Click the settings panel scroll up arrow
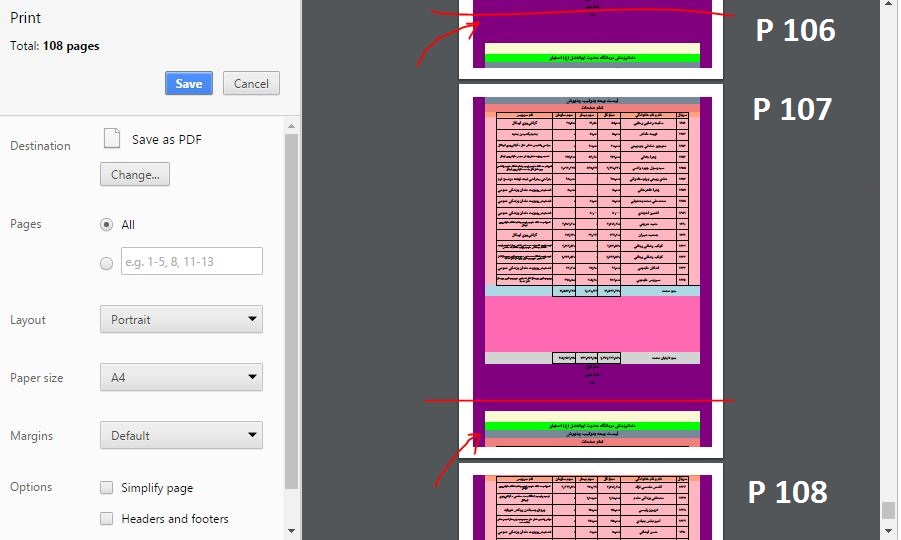 tap(291, 126)
